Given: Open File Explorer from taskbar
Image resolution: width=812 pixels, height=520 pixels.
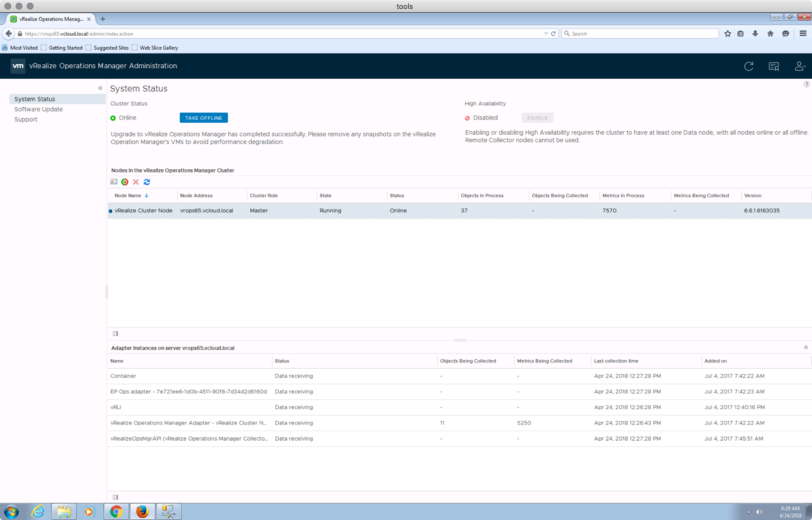Looking at the screenshot, I should tap(64, 511).
